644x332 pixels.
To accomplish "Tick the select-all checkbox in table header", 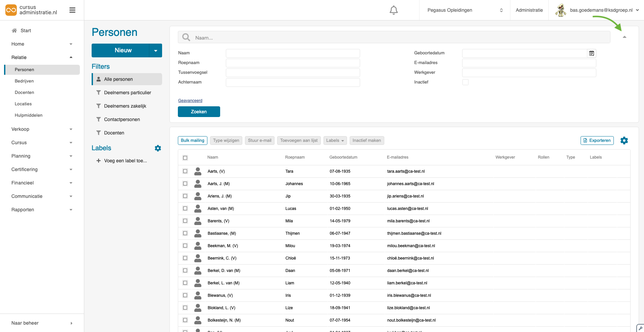I will pos(185,158).
